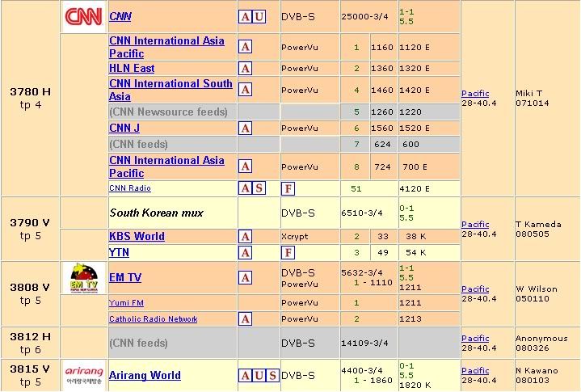The width and height of the screenshot is (581, 392).
Task: Open Pacific beam link for 3790 V
Action: pyautogui.click(x=475, y=224)
